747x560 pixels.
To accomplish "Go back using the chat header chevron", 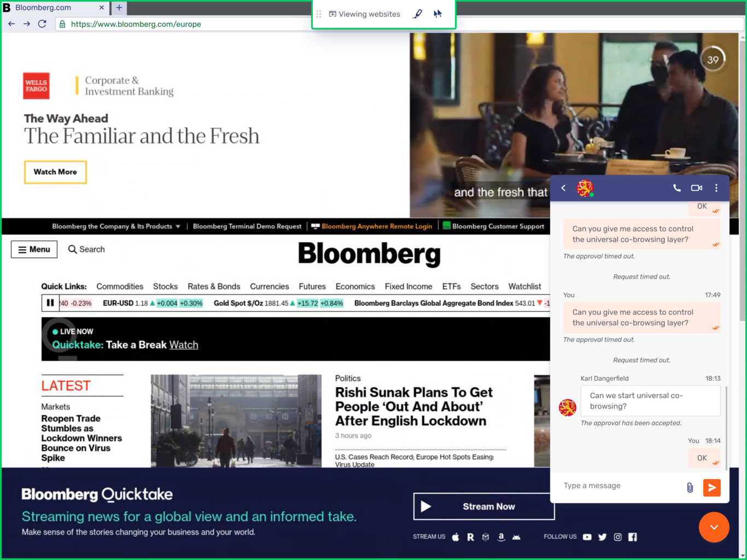I will (563, 188).
